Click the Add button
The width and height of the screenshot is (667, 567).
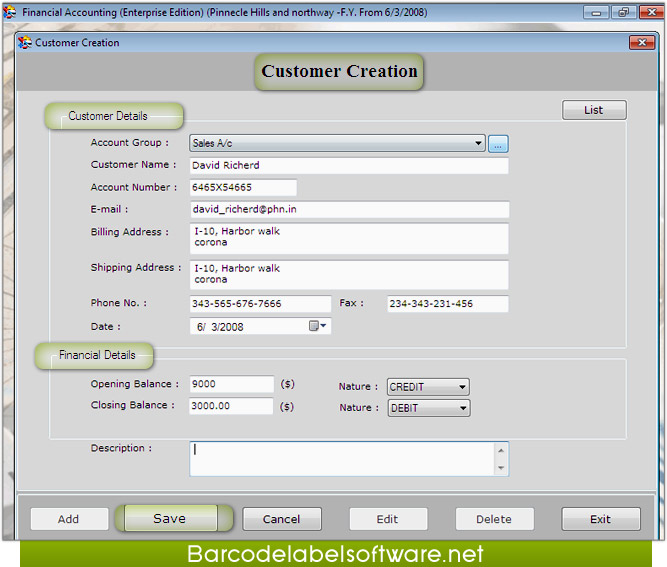[x=69, y=519]
